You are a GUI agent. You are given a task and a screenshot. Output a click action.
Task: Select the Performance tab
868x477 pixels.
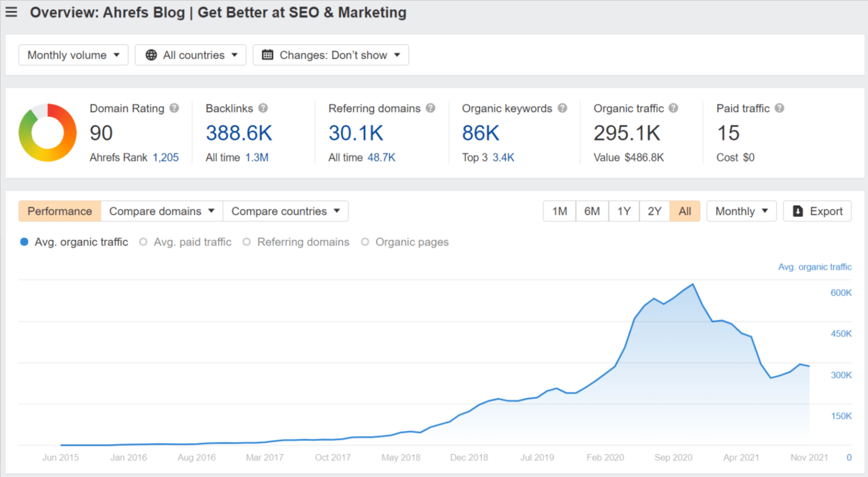pos(59,211)
